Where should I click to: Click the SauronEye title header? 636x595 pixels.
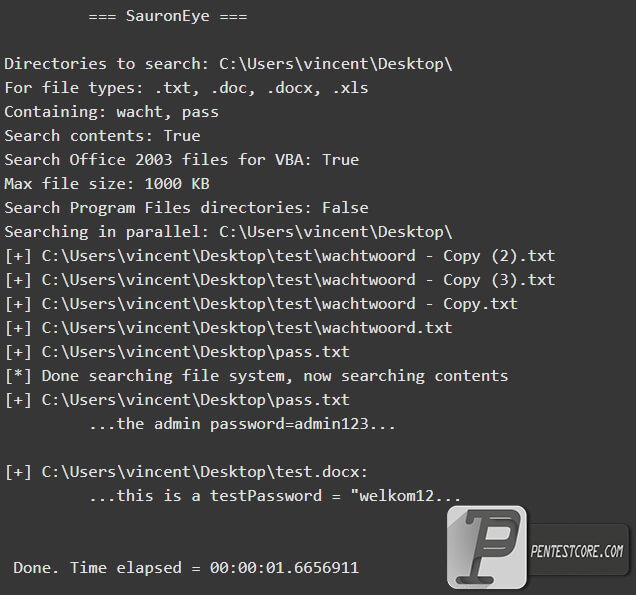tap(168, 16)
